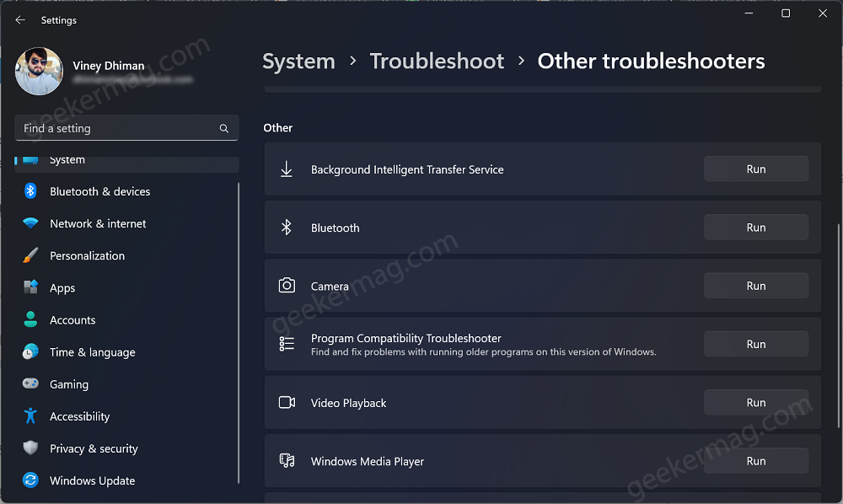The width and height of the screenshot is (843, 504).
Task: Click the Camera row label
Action: click(330, 287)
